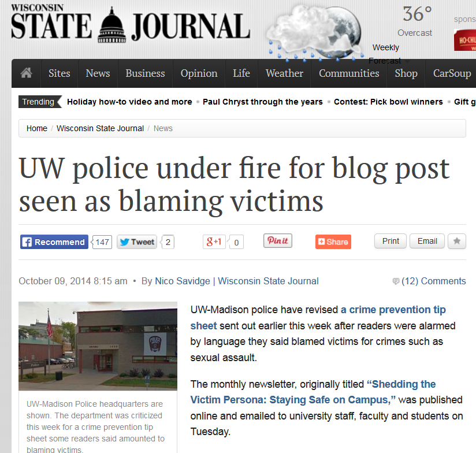Open the weather cloud icon

click(314, 33)
